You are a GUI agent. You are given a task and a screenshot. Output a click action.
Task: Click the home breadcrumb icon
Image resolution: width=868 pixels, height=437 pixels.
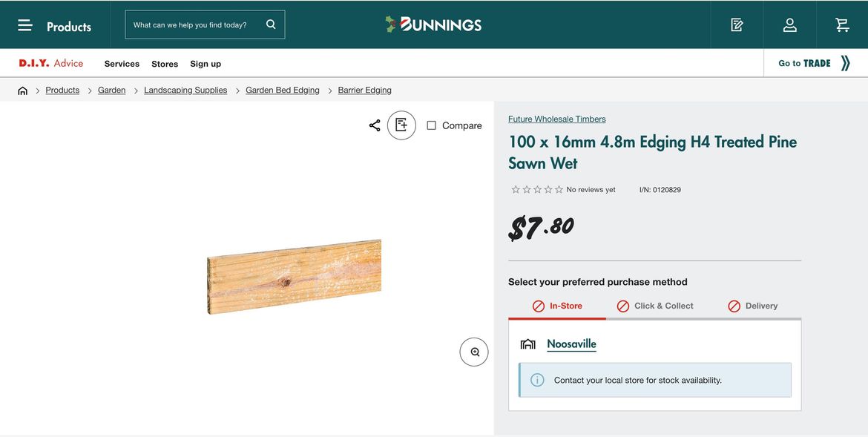coord(22,91)
